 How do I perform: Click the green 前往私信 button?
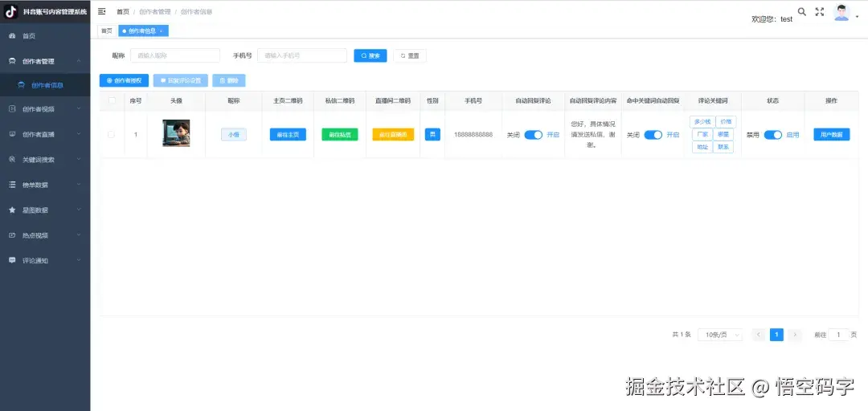click(x=340, y=134)
